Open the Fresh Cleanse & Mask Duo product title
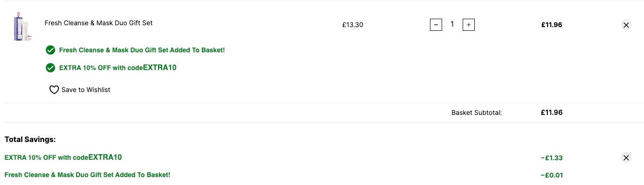 click(99, 22)
